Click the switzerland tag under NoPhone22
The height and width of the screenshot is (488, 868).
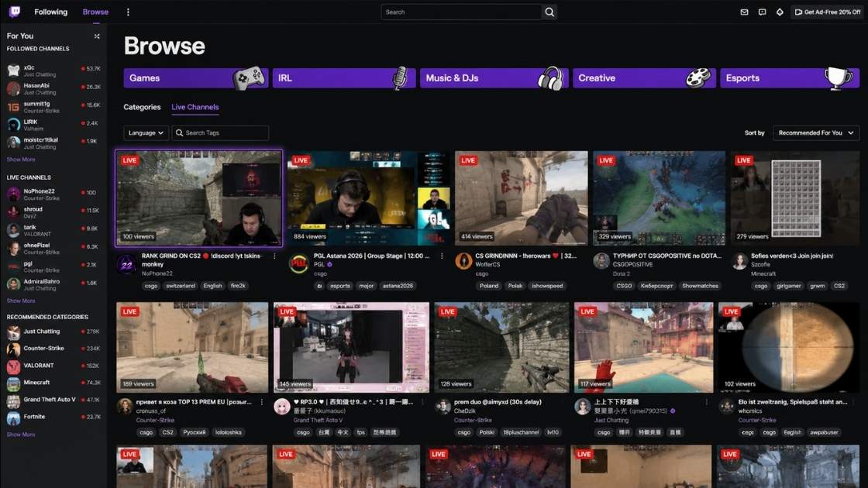181,286
